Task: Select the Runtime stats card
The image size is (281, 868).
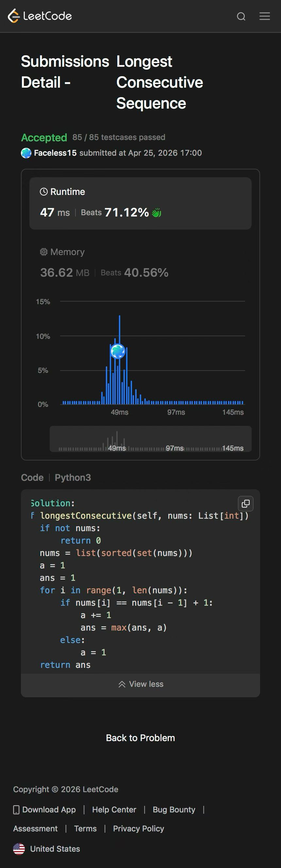Action: (x=140, y=203)
